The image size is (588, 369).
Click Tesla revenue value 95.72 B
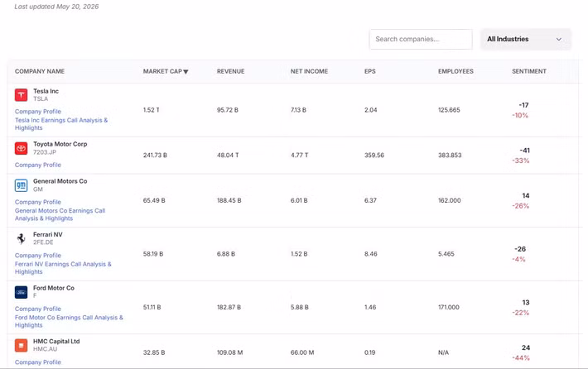coord(228,110)
